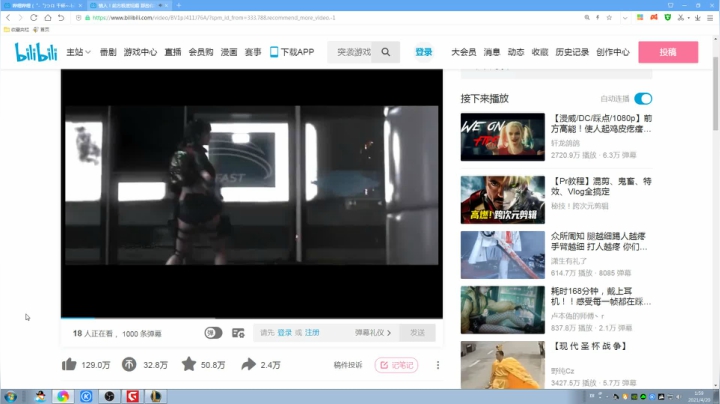Open Harley Quinn 漫威/DC video thumbnail
Viewport: 720px width, 404px height.
tap(503, 137)
